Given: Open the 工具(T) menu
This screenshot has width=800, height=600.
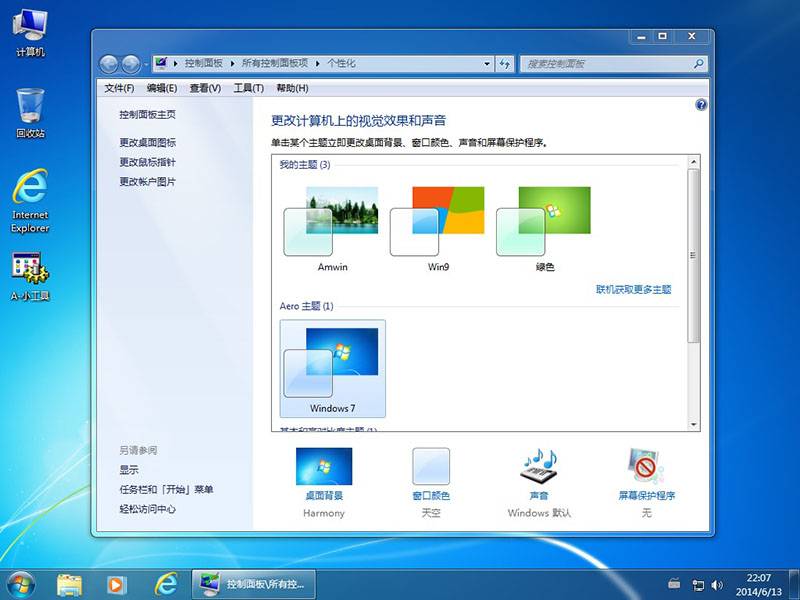Looking at the screenshot, I should [x=248, y=88].
